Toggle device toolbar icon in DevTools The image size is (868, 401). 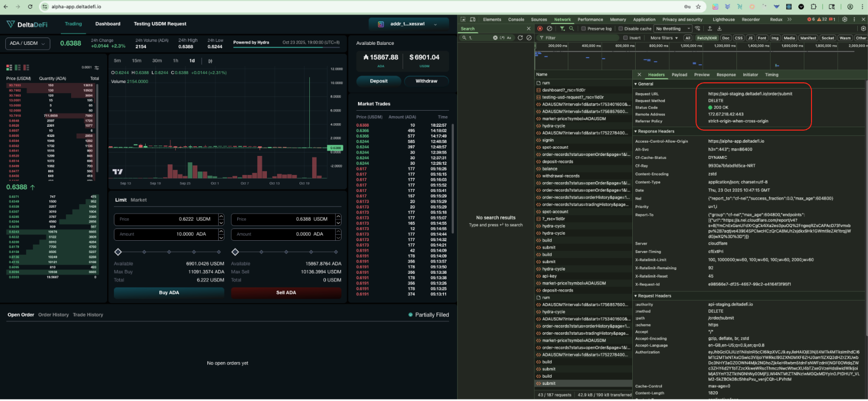tap(472, 19)
